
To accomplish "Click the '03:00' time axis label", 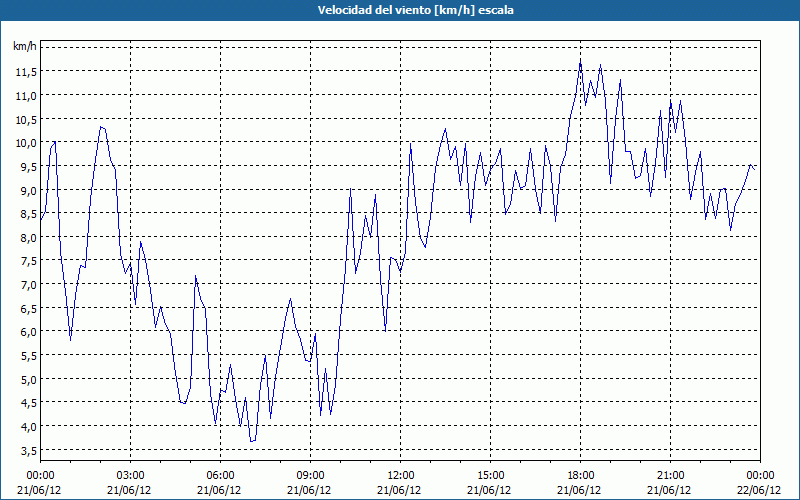I will coord(130,475).
